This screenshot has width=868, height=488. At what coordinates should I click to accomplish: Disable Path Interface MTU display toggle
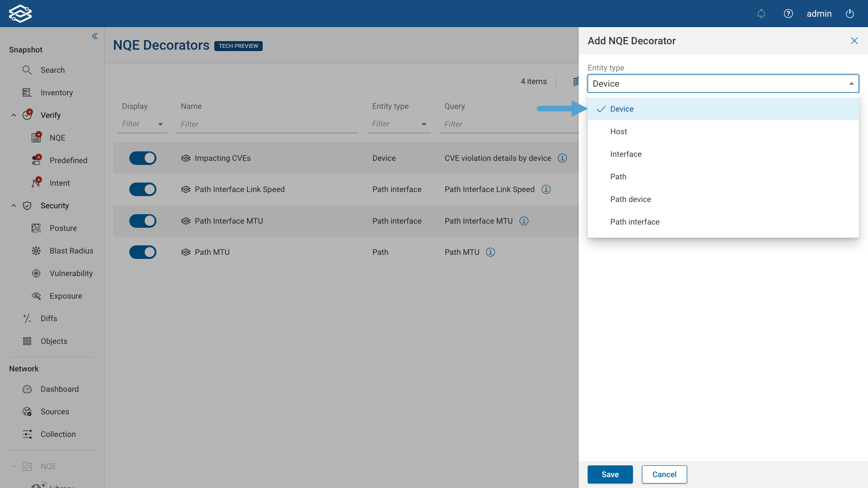point(143,221)
